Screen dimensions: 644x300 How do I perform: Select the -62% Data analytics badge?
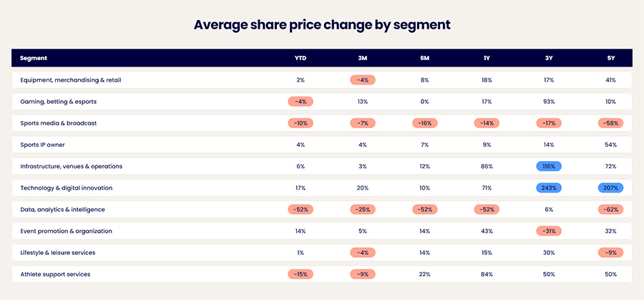click(611, 210)
